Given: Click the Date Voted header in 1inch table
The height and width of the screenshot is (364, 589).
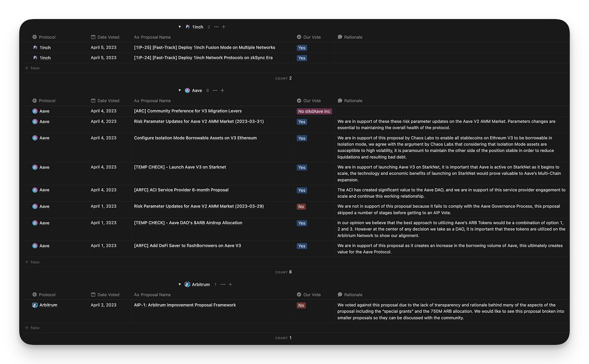Looking at the screenshot, I should point(105,37).
